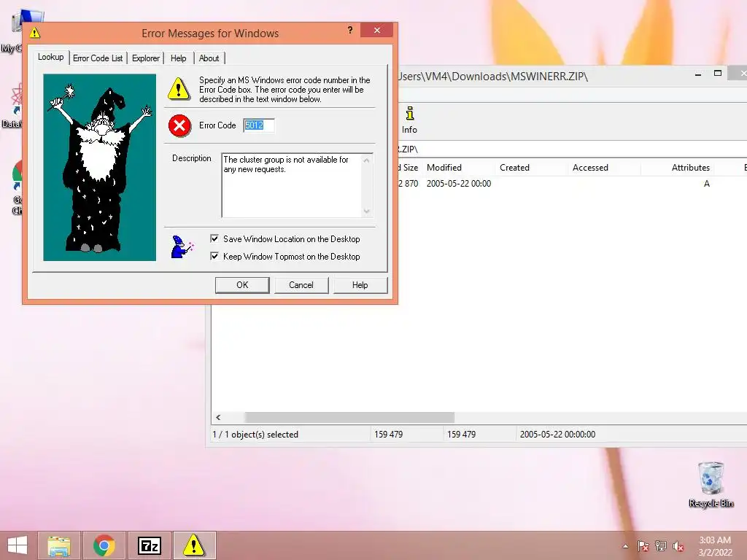Click the Windows Start button
The image size is (747, 560).
tap(18, 545)
